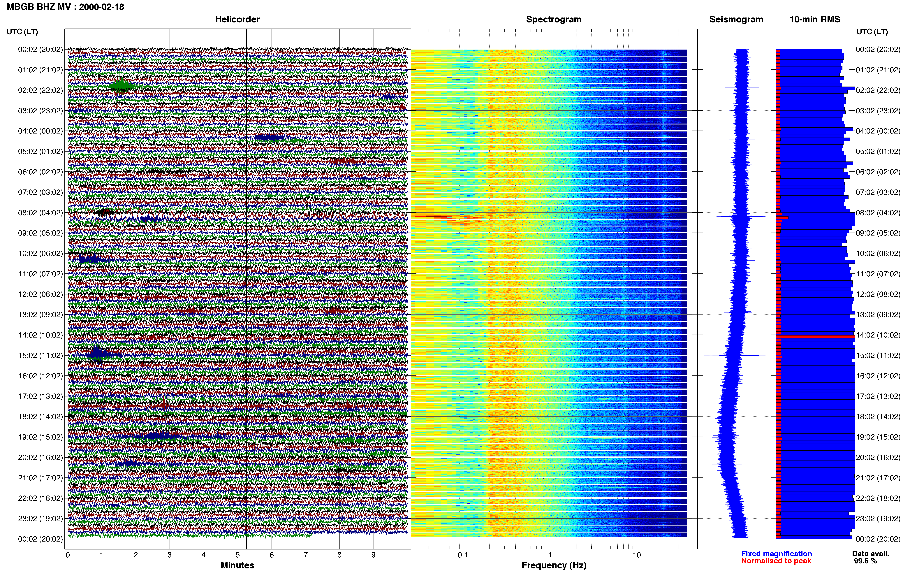
Task: Click the '99.6 %' data availability value
Action: coord(865,561)
